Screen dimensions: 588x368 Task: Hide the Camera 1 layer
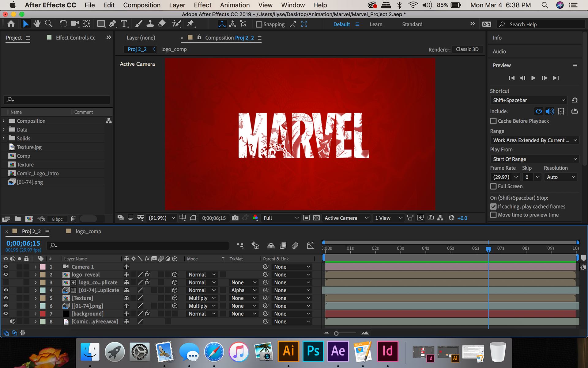6,267
